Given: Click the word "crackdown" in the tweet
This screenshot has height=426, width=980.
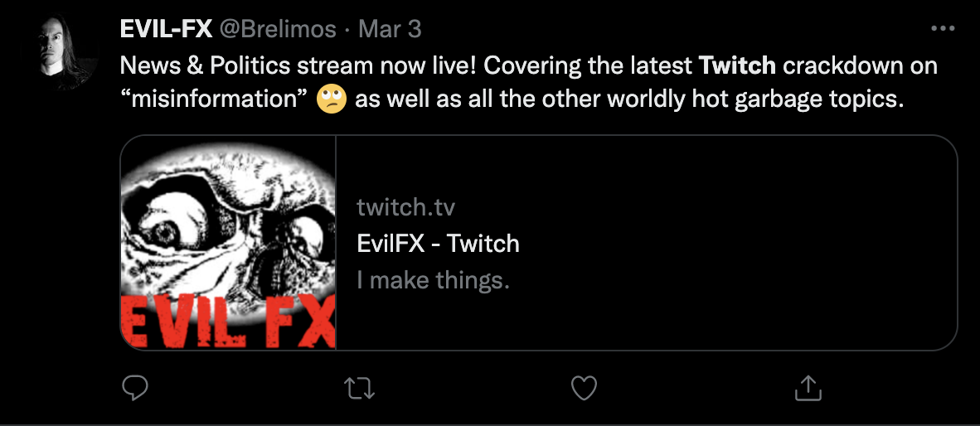Looking at the screenshot, I should coord(841,65).
